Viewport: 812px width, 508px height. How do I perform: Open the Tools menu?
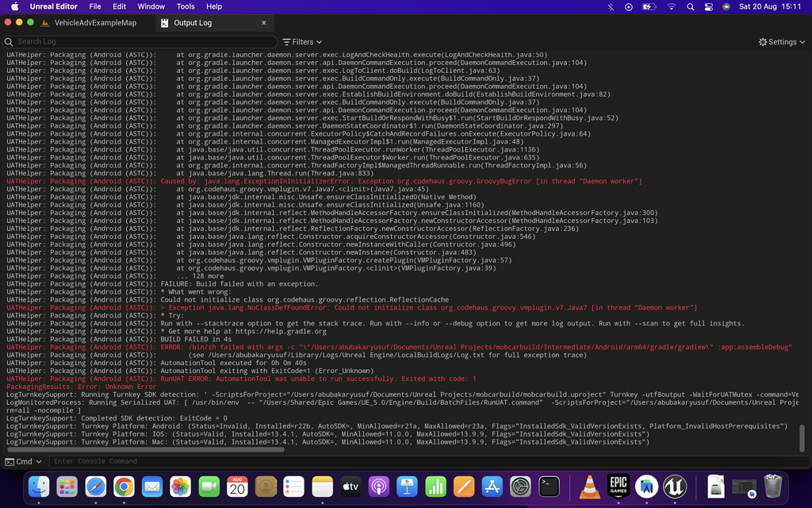click(x=186, y=6)
